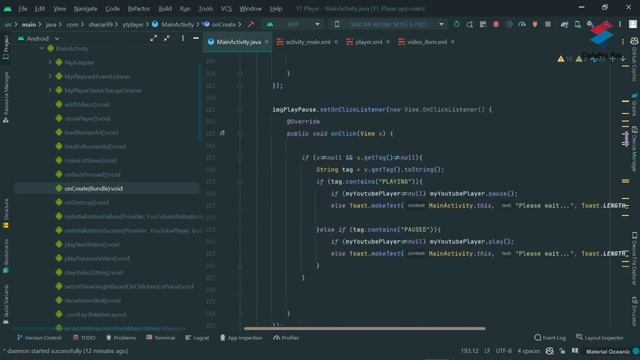Click Apply Changes and Restart Activity icon

[x=470, y=24]
